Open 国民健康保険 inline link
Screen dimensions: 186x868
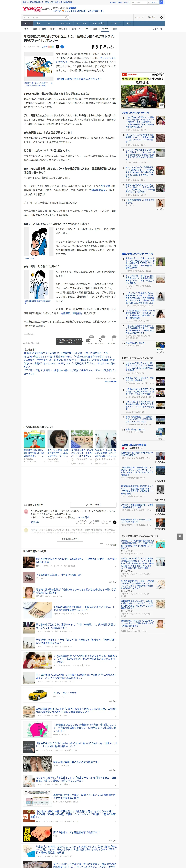tap(98, 190)
